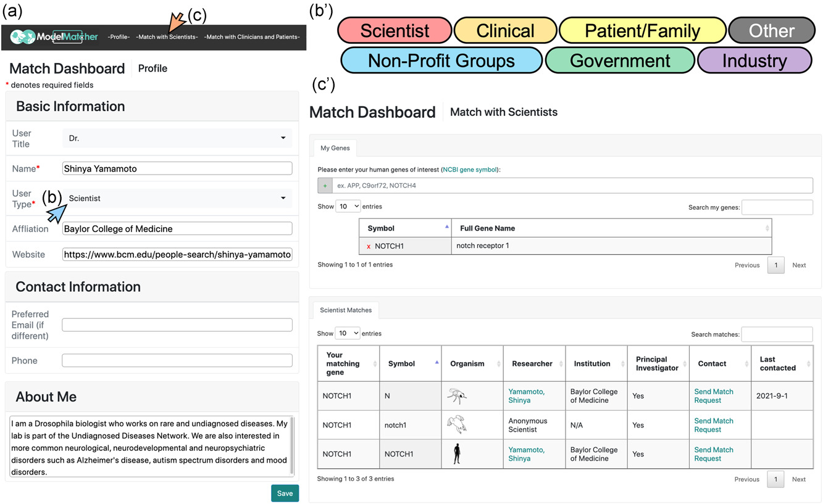Click the About Me scrollbar
This screenshot has width=823, height=504.
click(x=291, y=445)
